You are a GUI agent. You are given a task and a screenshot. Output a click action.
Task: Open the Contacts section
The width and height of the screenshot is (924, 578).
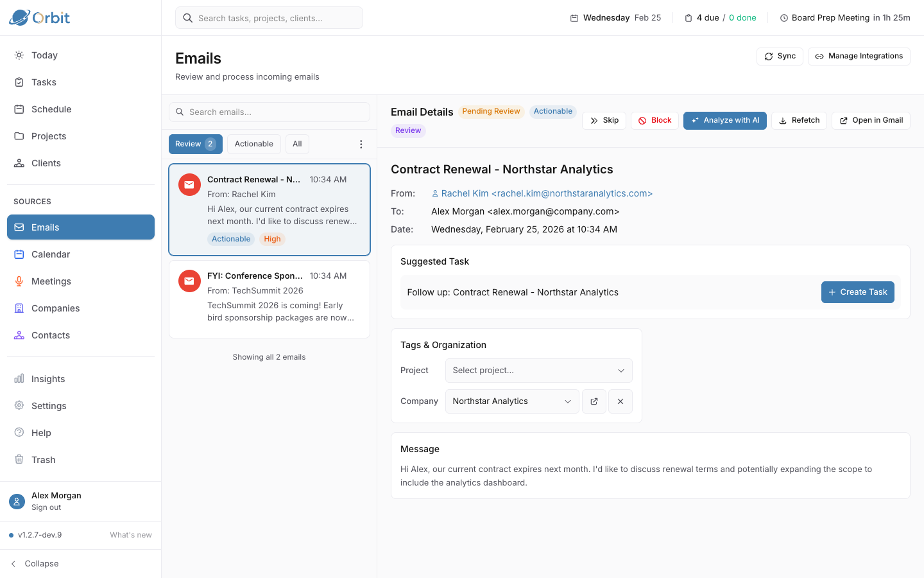[x=51, y=335]
